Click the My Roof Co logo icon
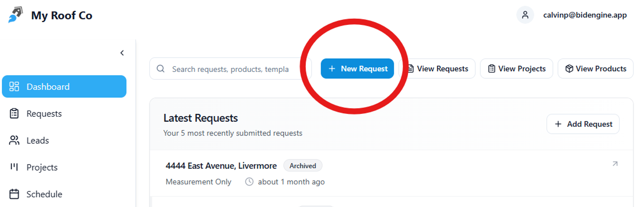644x207 pixels. point(15,15)
